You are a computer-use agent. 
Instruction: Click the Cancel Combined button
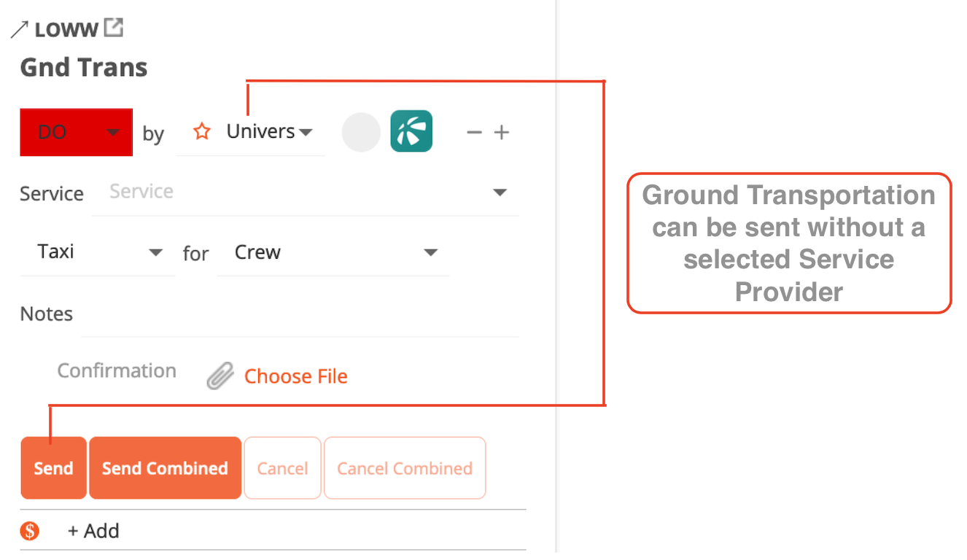coord(405,467)
